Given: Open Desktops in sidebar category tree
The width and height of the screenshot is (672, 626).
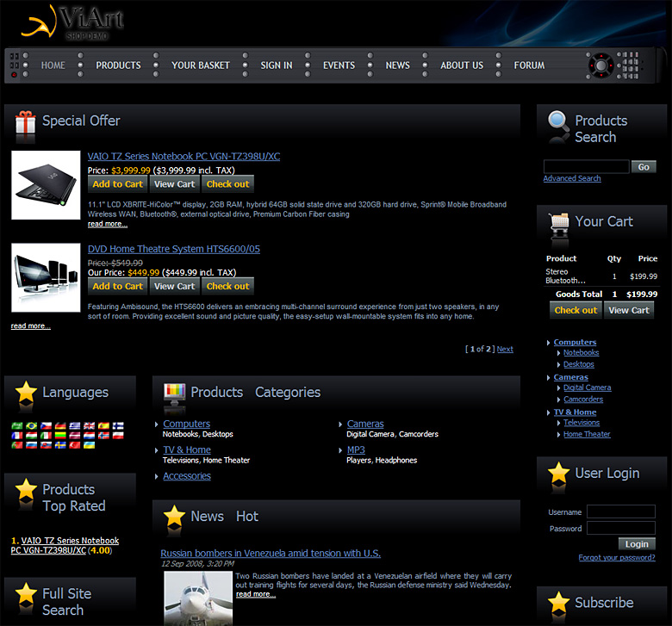Looking at the screenshot, I should pyautogui.click(x=579, y=364).
